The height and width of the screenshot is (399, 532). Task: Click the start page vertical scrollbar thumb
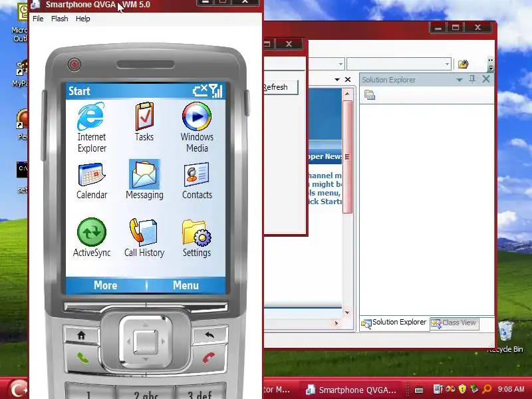click(347, 156)
